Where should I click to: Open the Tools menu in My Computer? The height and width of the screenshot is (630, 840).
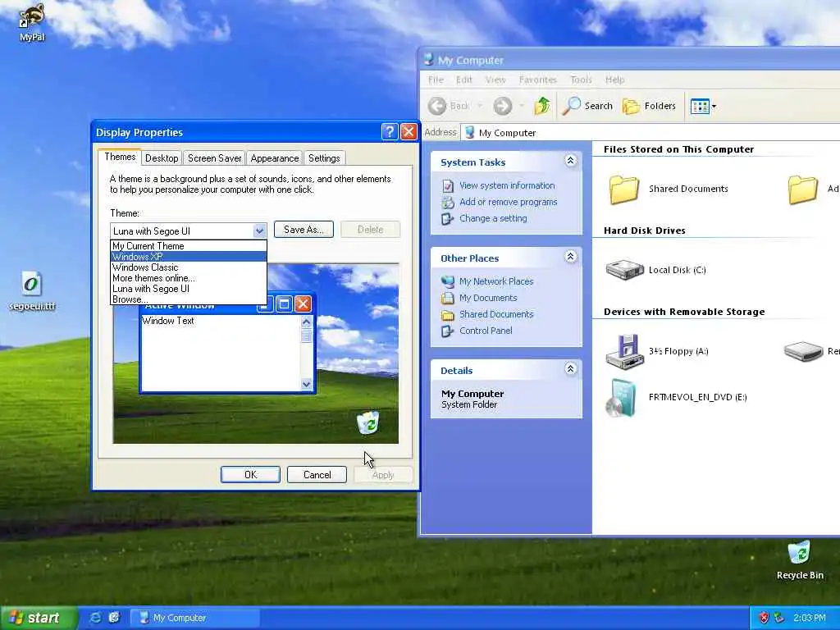click(582, 80)
